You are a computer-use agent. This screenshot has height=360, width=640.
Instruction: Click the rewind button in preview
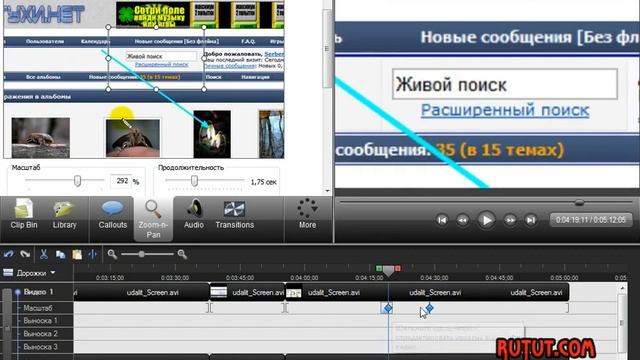(462, 220)
